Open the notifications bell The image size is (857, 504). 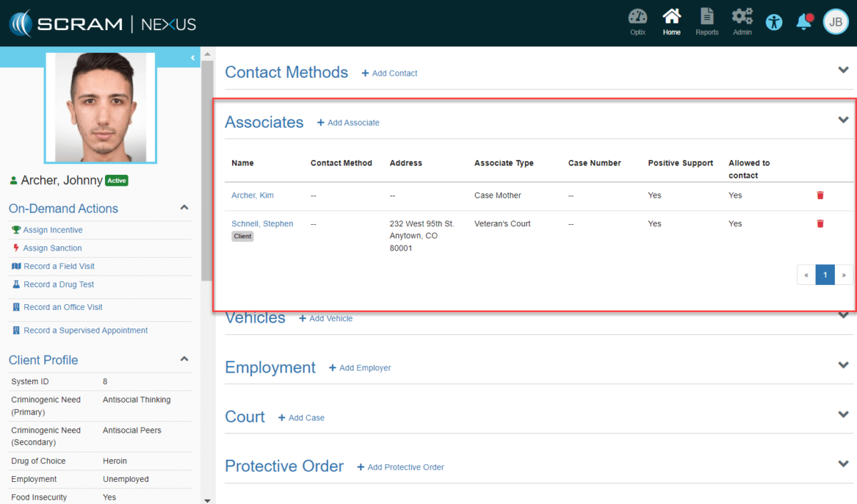(803, 21)
